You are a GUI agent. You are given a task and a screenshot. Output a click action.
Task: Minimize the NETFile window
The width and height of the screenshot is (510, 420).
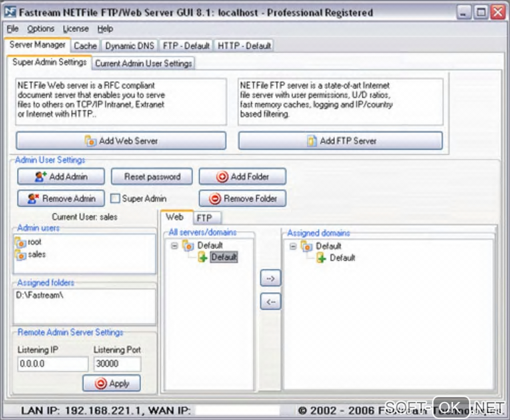tap(463, 12)
